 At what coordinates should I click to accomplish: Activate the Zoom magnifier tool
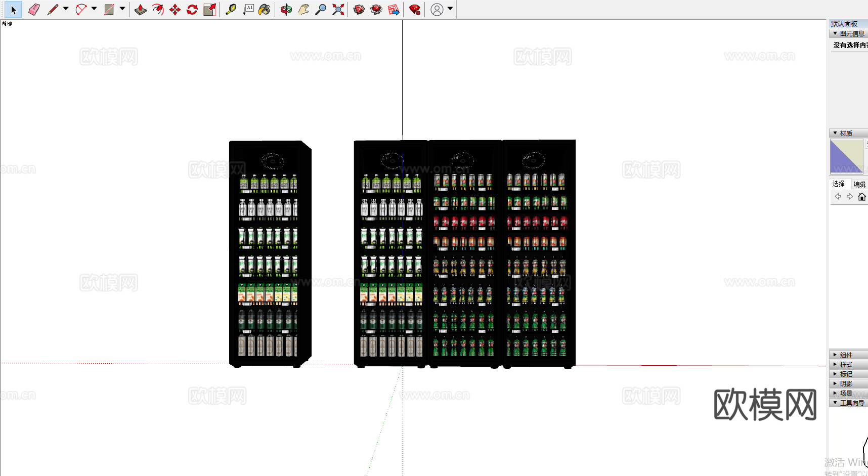(321, 10)
